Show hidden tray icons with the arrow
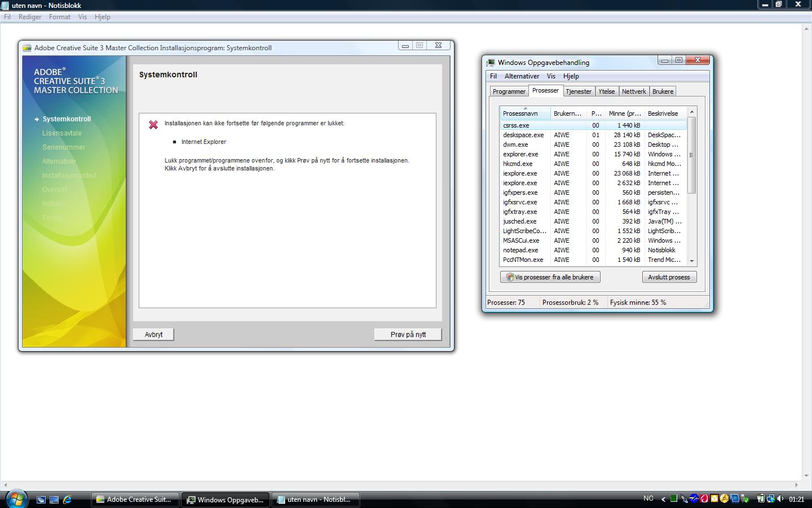The image size is (812, 508). pos(663,499)
